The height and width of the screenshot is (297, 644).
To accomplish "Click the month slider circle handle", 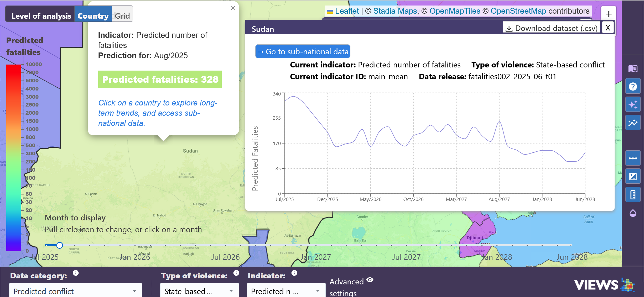I will click(60, 245).
